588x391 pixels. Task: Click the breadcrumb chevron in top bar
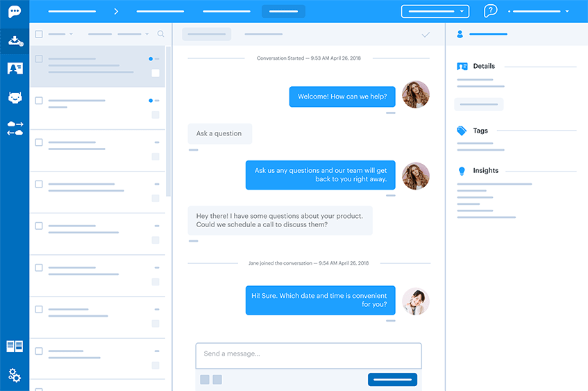(116, 11)
